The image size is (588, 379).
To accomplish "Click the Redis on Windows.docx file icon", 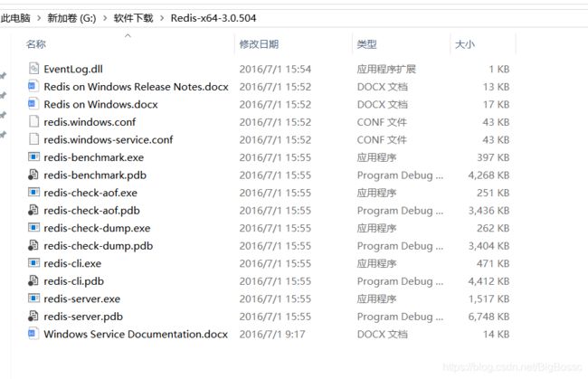I will [x=33, y=104].
